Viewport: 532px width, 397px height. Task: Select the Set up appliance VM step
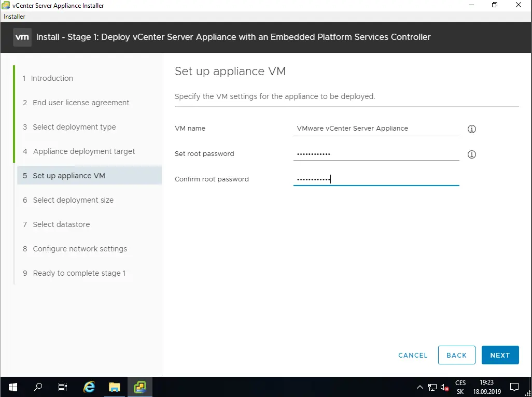[x=90, y=176]
